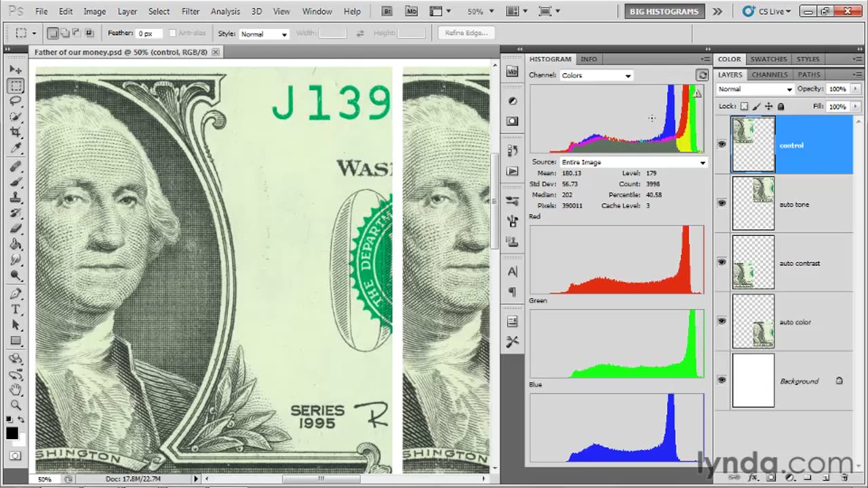Hide the auto tone layer
Viewport: 868px width, 488px height.
pyautogui.click(x=722, y=203)
